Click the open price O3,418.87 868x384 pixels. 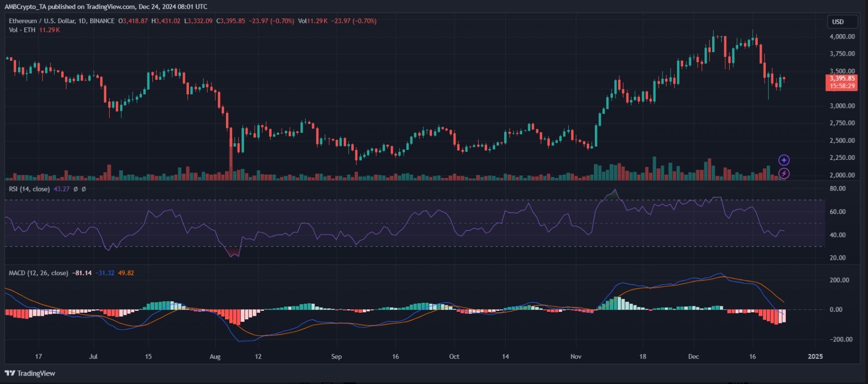133,21
